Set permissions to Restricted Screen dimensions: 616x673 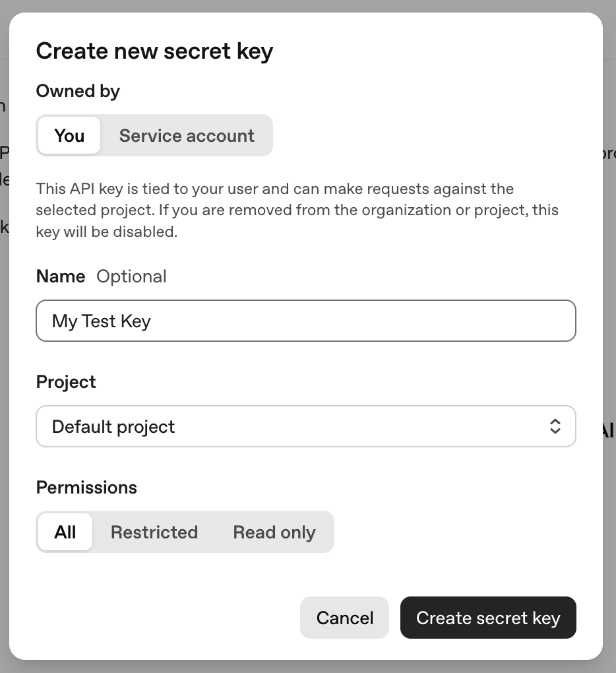coord(154,532)
